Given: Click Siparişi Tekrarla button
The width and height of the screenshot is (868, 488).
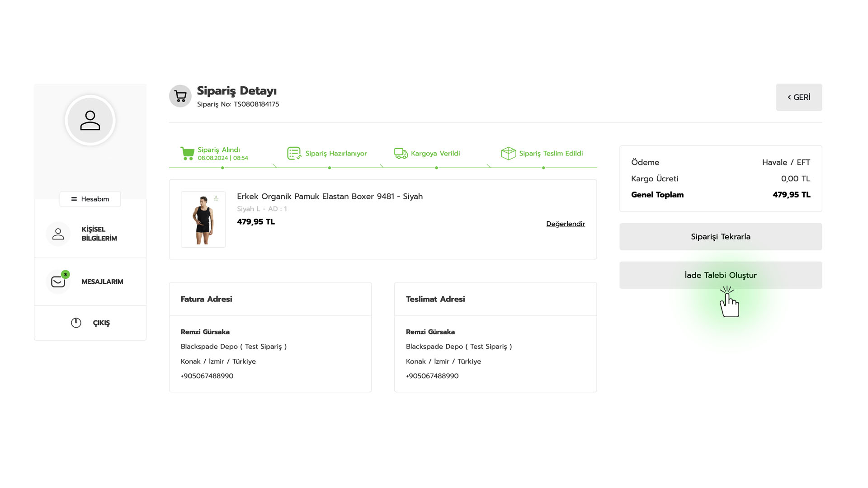Looking at the screenshot, I should (720, 237).
